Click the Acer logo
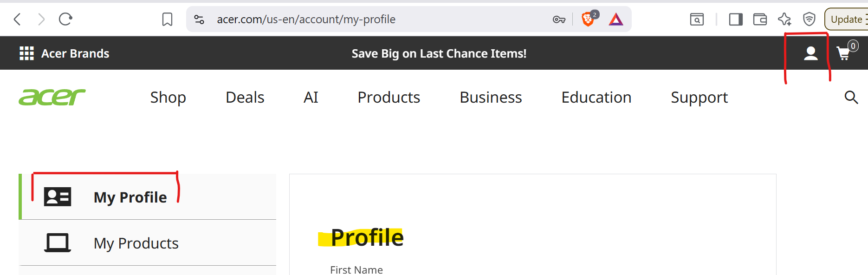The height and width of the screenshot is (275, 868). coord(52,98)
